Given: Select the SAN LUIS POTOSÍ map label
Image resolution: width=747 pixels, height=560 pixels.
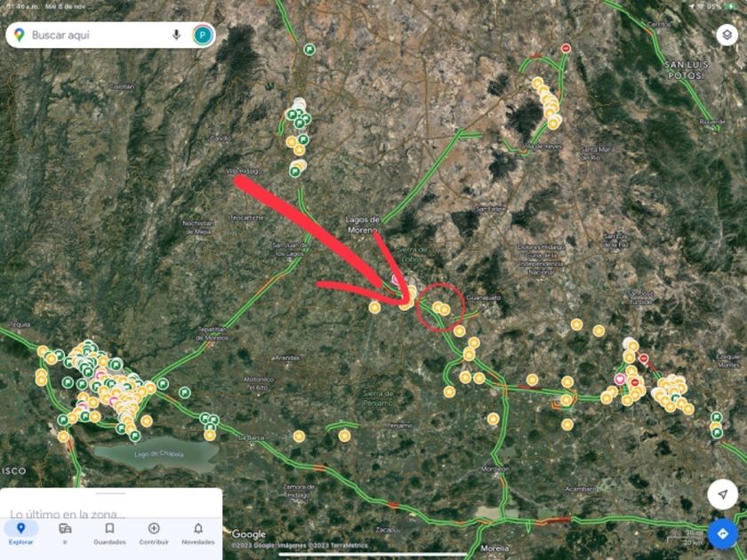Looking at the screenshot, I should coord(686,70).
